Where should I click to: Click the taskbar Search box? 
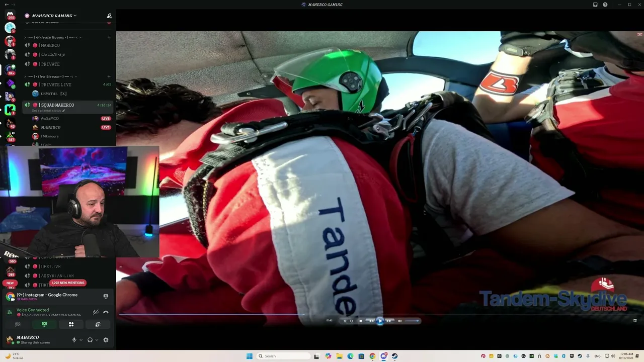point(283,356)
